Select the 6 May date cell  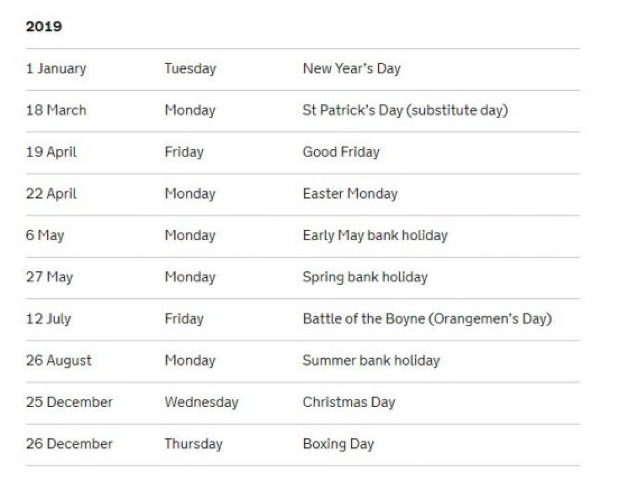click(46, 235)
